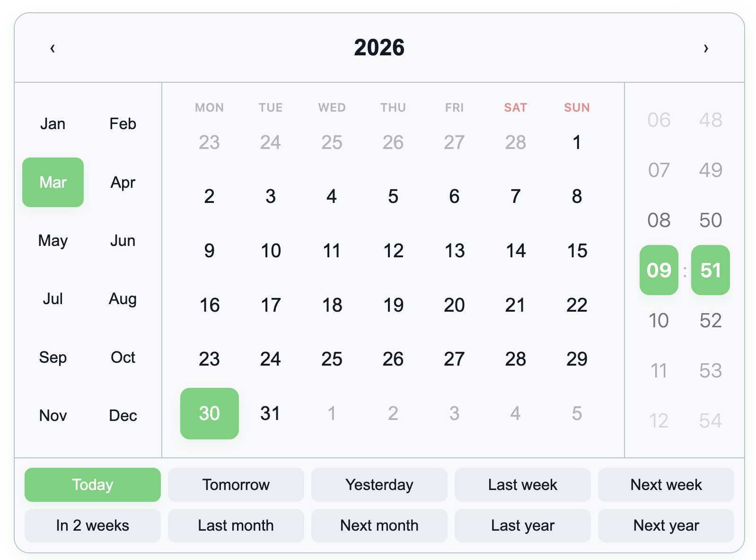The height and width of the screenshot is (560, 756).
Task: Apply the In 2 weeks preset
Action: (92, 525)
